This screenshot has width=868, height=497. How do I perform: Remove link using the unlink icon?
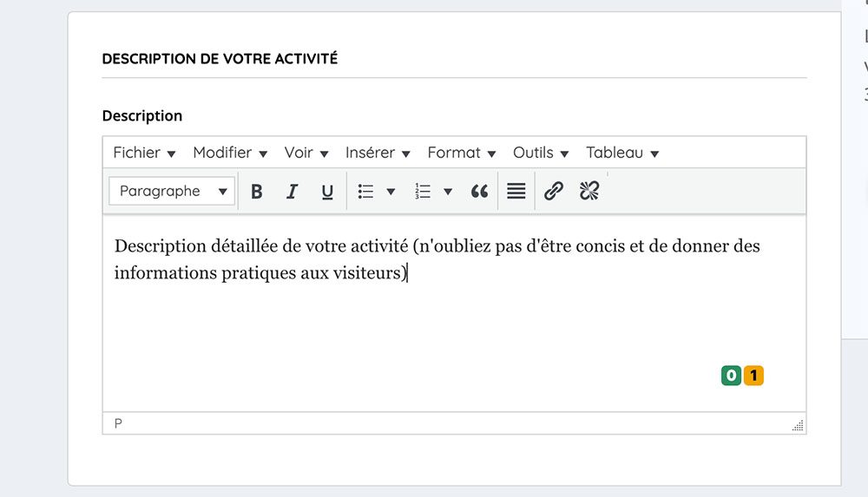pos(589,192)
